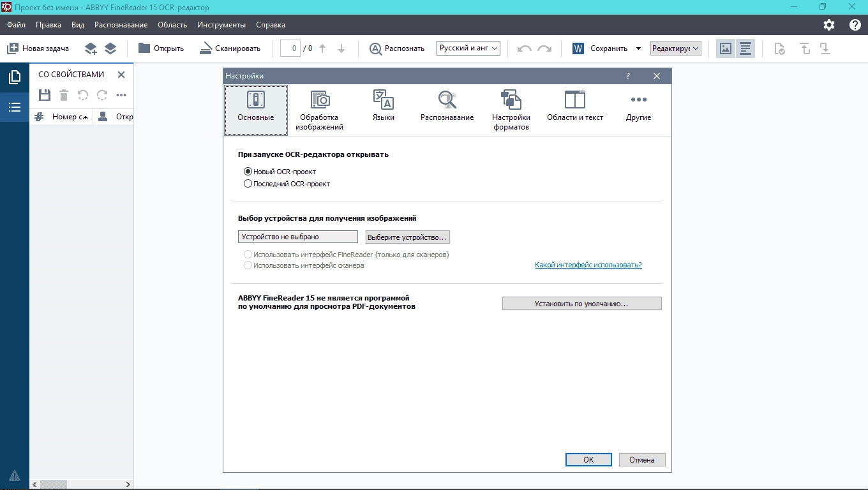The height and width of the screenshot is (490, 868).
Task: Click the panel redo icon
Action: (x=102, y=95)
